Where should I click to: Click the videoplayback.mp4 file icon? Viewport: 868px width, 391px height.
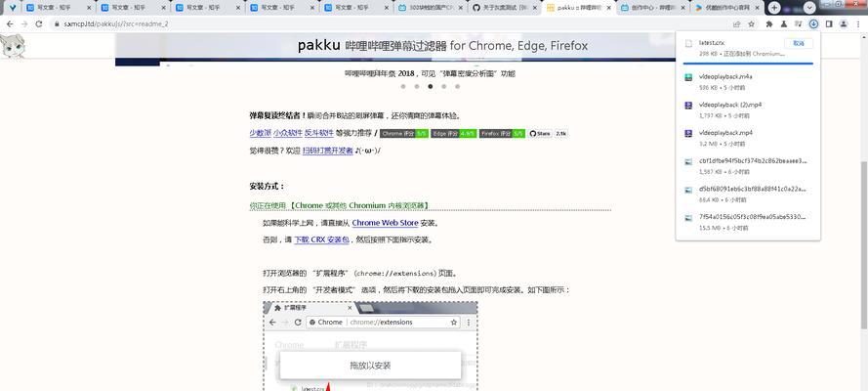(688, 134)
